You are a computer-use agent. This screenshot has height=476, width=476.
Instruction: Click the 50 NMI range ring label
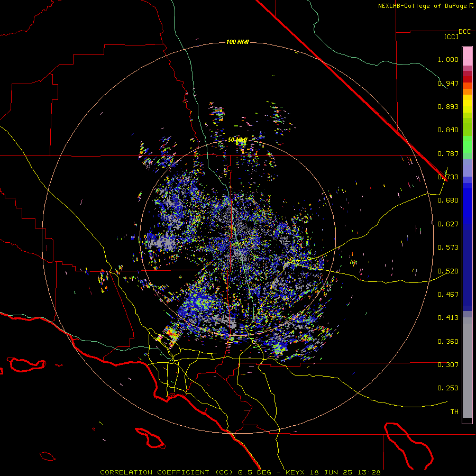coord(237,140)
